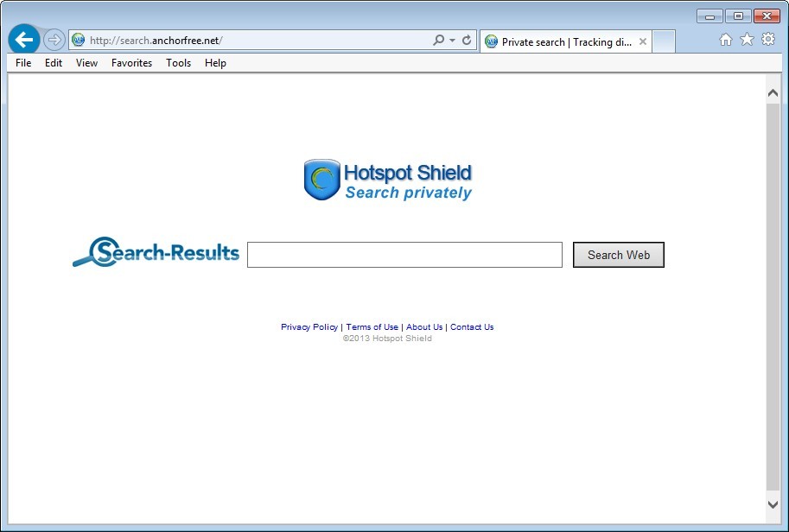Open the Edit menu

[x=54, y=63]
